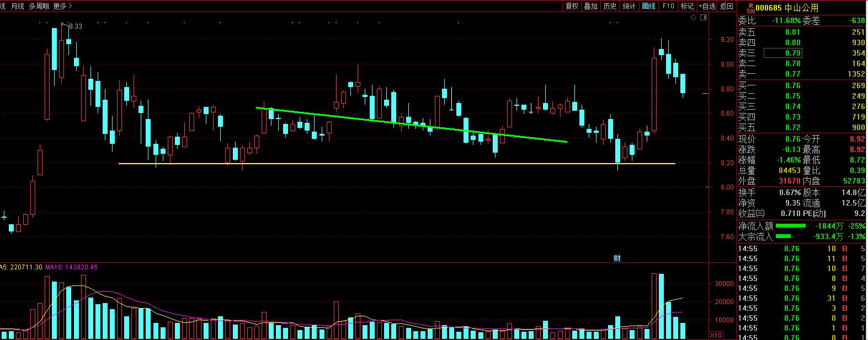Click the 卖五 price 8.81

tap(792, 32)
